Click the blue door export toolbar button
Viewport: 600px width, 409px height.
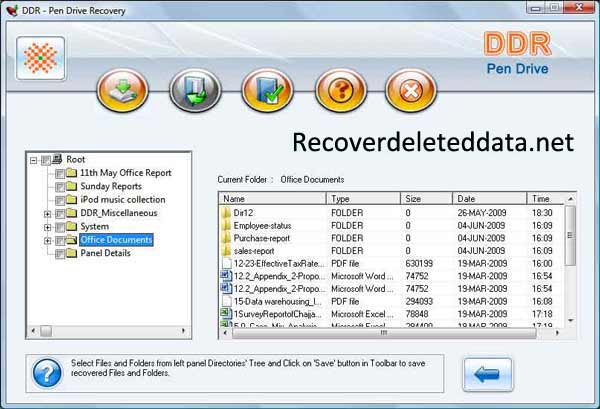point(195,91)
